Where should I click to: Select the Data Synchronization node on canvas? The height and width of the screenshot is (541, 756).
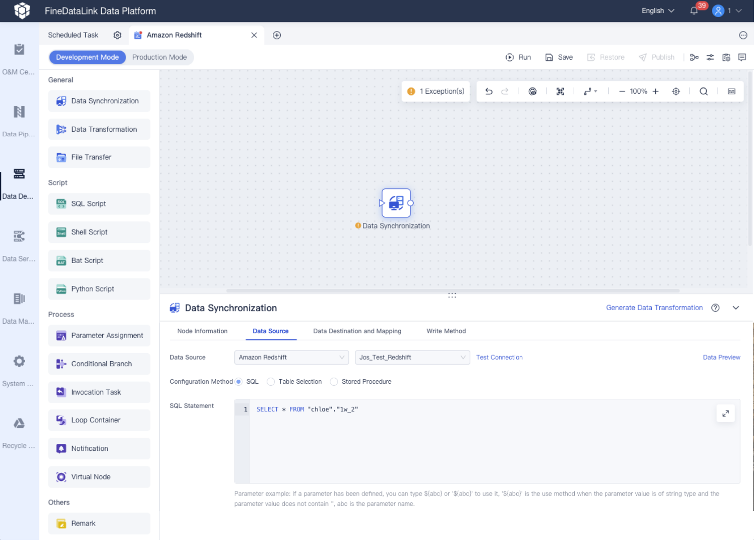point(396,203)
